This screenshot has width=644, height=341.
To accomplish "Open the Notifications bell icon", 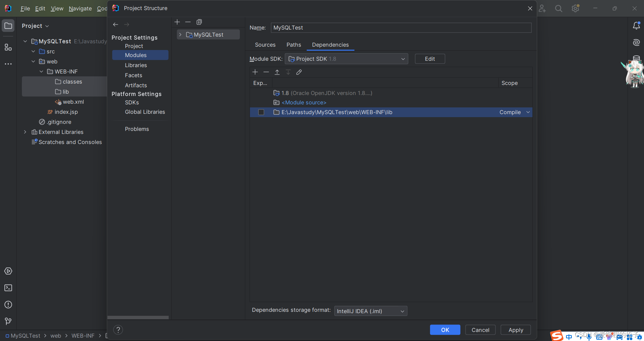I will pos(636,26).
